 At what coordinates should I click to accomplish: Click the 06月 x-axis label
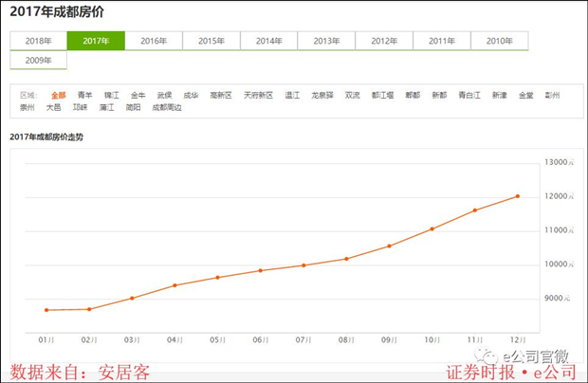(261, 340)
